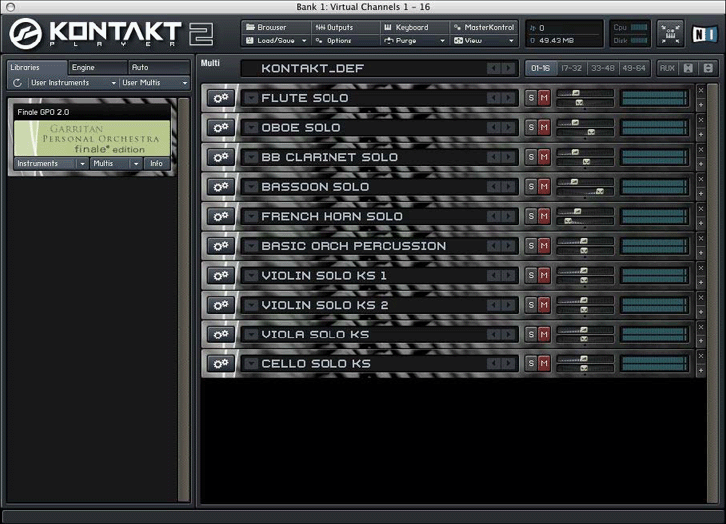Open GPO library Instruments dropdown
Viewport: 726px width, 524px height.
click(x=51, y=164)
